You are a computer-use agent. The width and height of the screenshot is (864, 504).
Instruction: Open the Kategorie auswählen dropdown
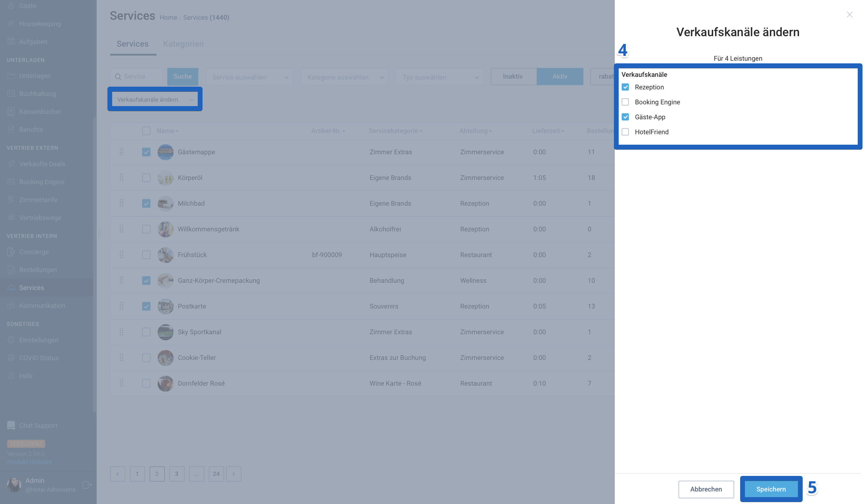(344, 77)
